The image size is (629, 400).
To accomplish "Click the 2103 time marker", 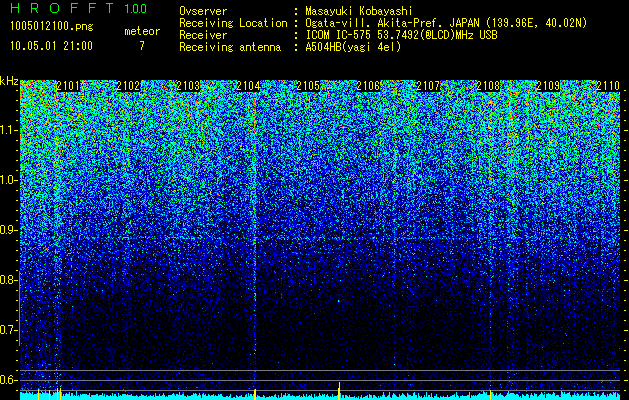I will (x=188, y=86).
